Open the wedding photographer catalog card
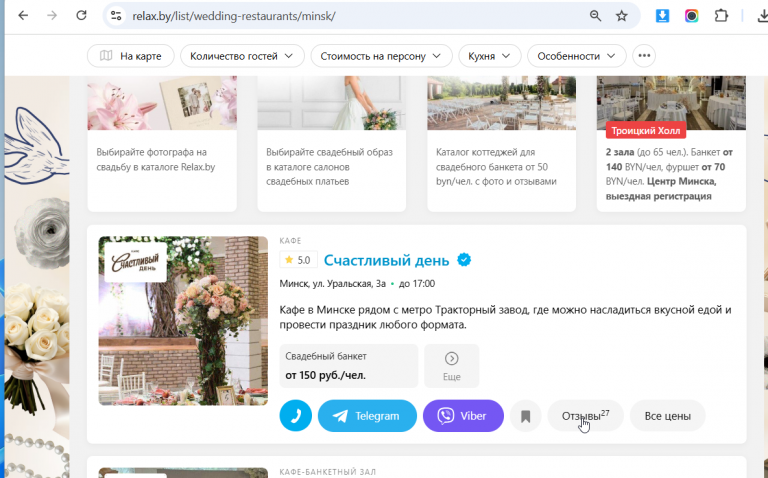 coord(162,143)
